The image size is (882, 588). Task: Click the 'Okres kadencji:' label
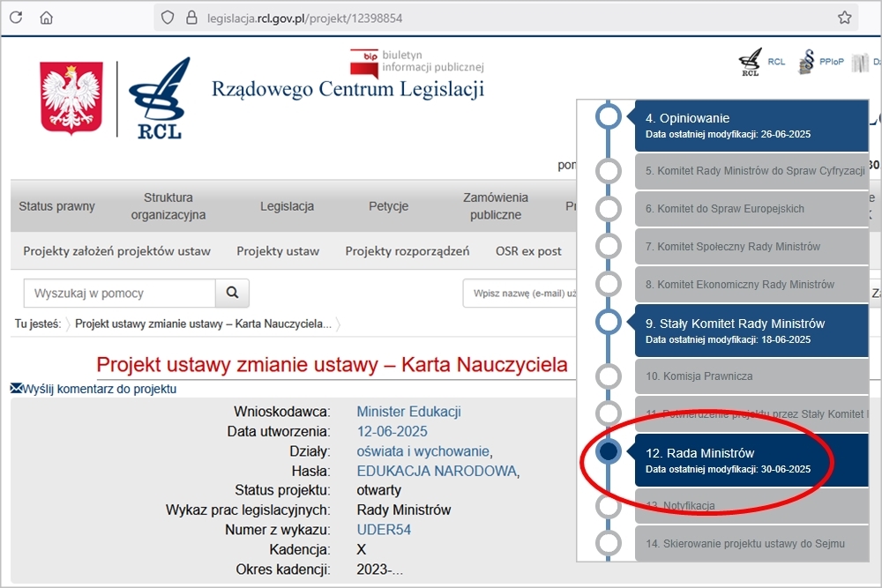tap(283, 569)
